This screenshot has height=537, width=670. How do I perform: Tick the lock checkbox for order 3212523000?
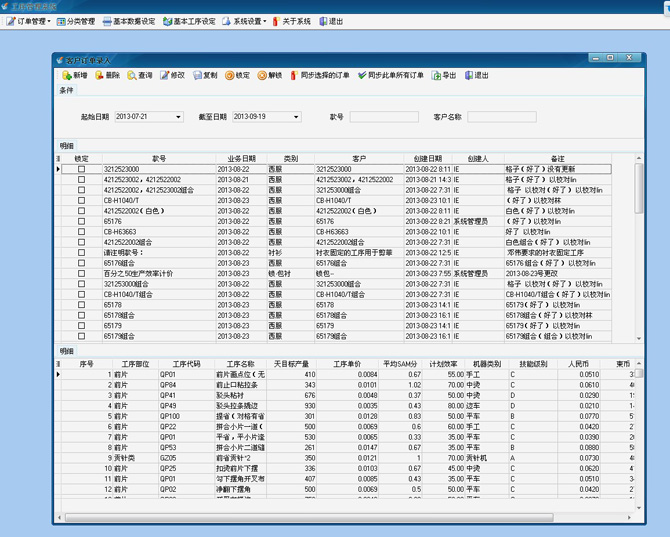point(82,170)
